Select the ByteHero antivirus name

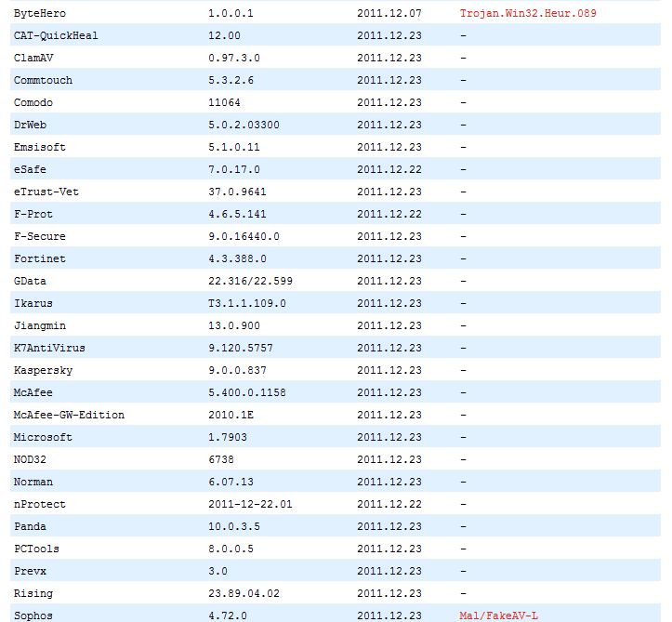40,13
